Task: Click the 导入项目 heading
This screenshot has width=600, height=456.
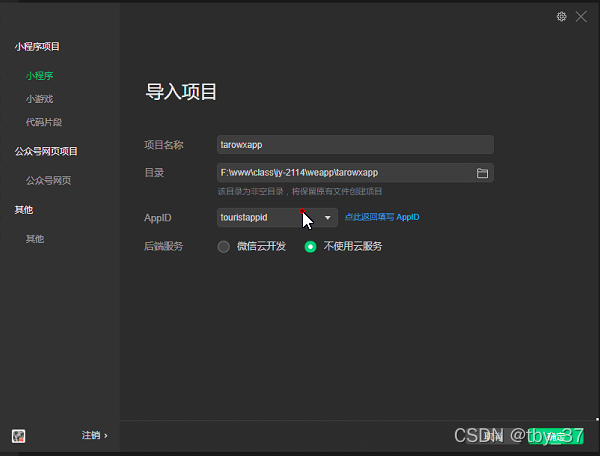Action: 181,92
